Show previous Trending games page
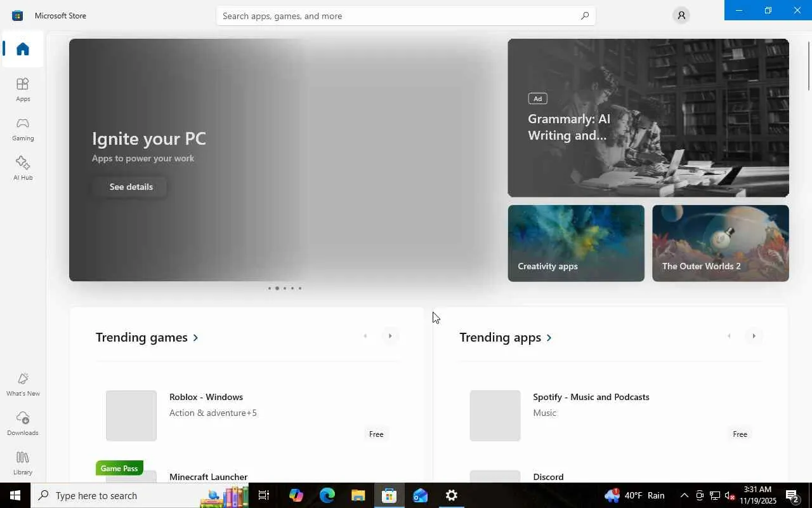Image resolution: width=812 pixels, height=508 pixels. [x=365, y=336]
